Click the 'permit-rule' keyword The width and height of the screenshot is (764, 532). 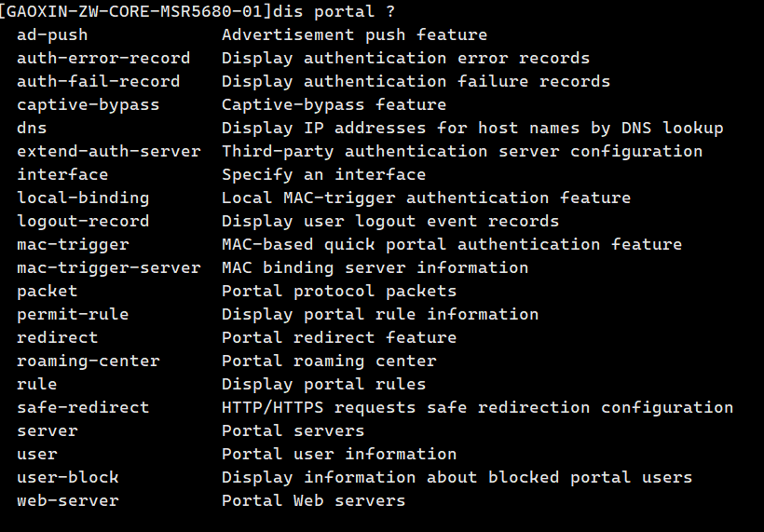[73, 314]
